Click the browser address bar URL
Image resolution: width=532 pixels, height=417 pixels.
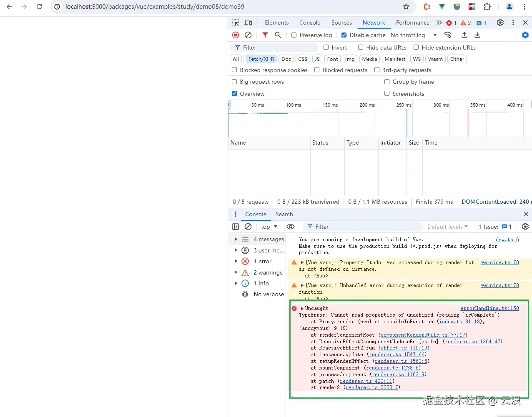[155, 7]
